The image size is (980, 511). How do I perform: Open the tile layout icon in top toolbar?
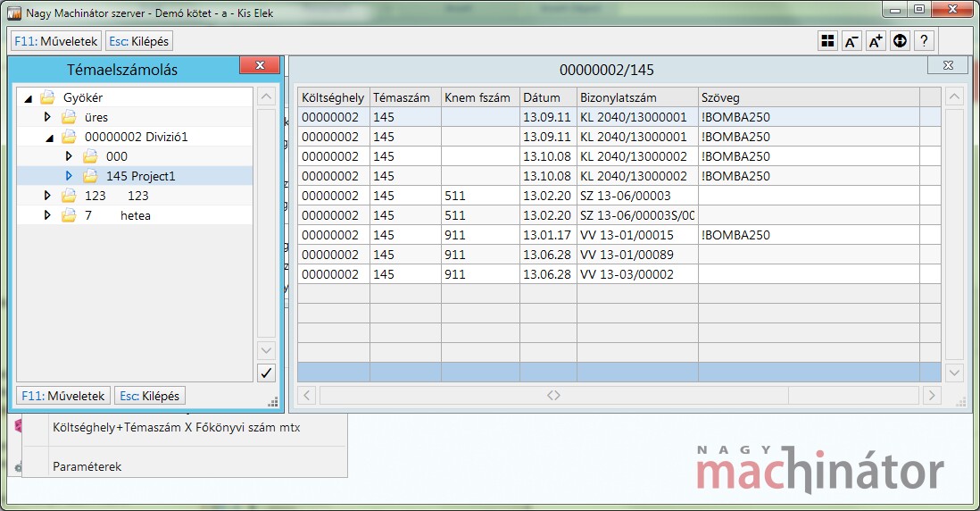(827, 41)
